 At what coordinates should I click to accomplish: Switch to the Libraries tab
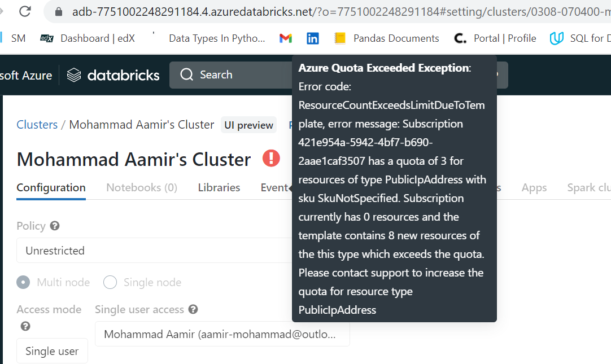click(219, 188)
